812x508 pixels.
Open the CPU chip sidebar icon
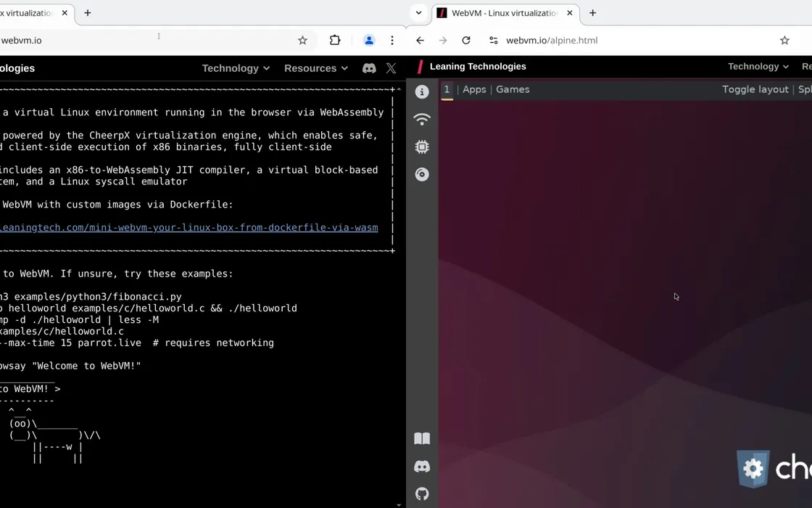(422, 147)
